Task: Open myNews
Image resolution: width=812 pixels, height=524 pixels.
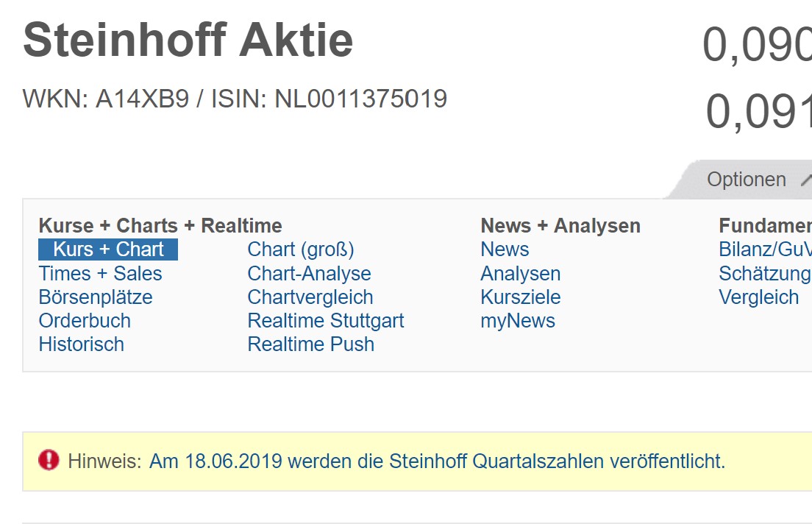Action: point(518,320)
